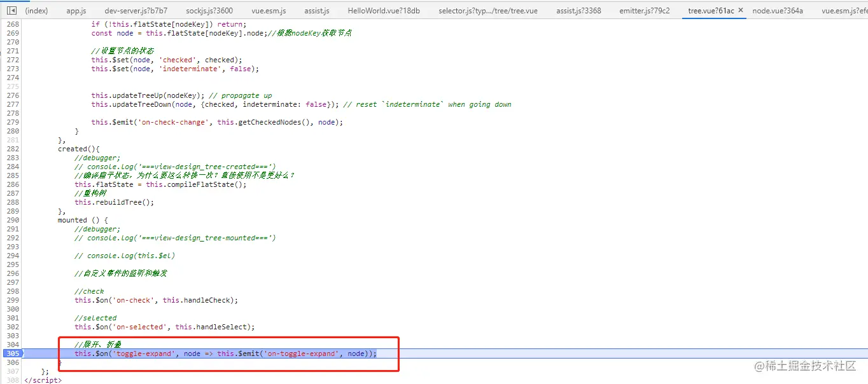868x384 pixels.
Task: Close the tree.vue?61ac tab
Action: coord(740,11)
